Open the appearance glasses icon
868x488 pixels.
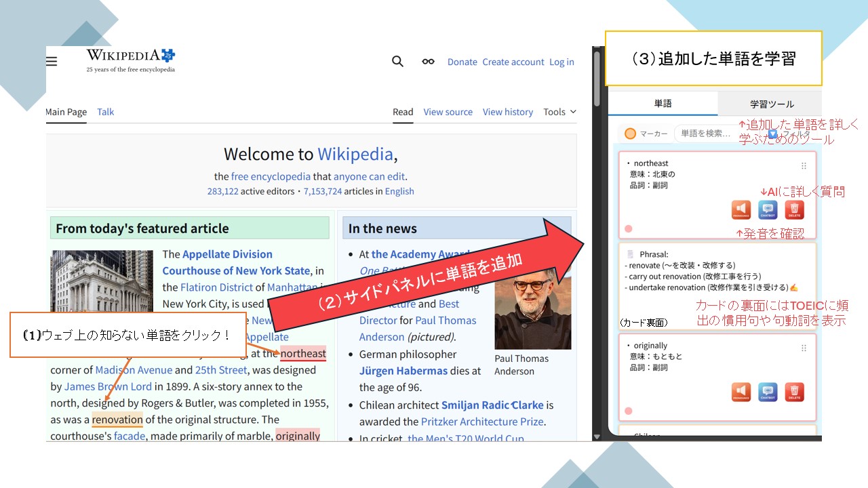428,62
